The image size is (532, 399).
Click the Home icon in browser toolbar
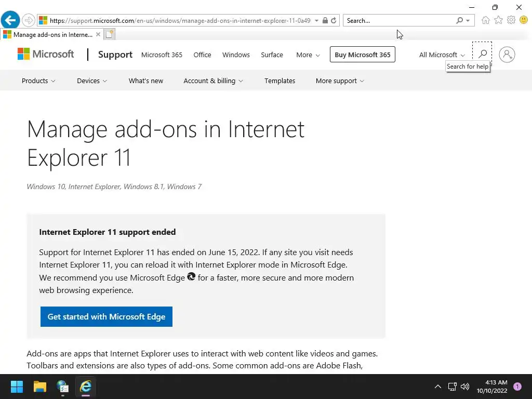(x=486, y=20)
